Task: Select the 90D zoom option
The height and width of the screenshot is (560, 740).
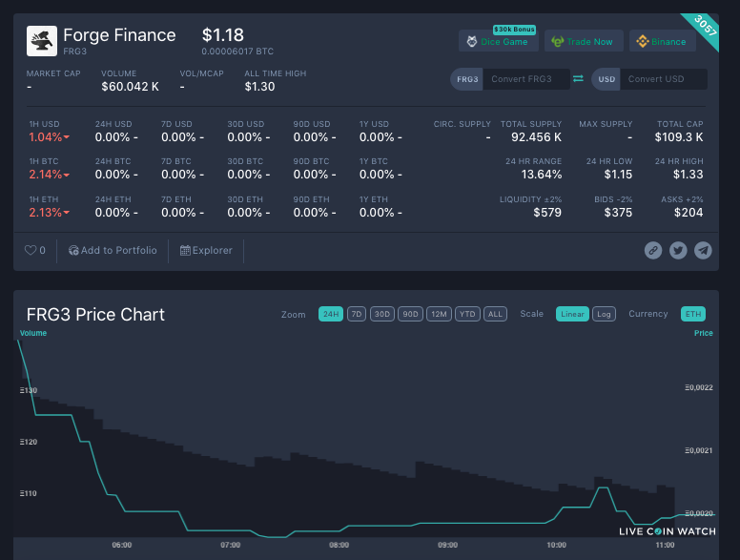Action: (410, 314)
